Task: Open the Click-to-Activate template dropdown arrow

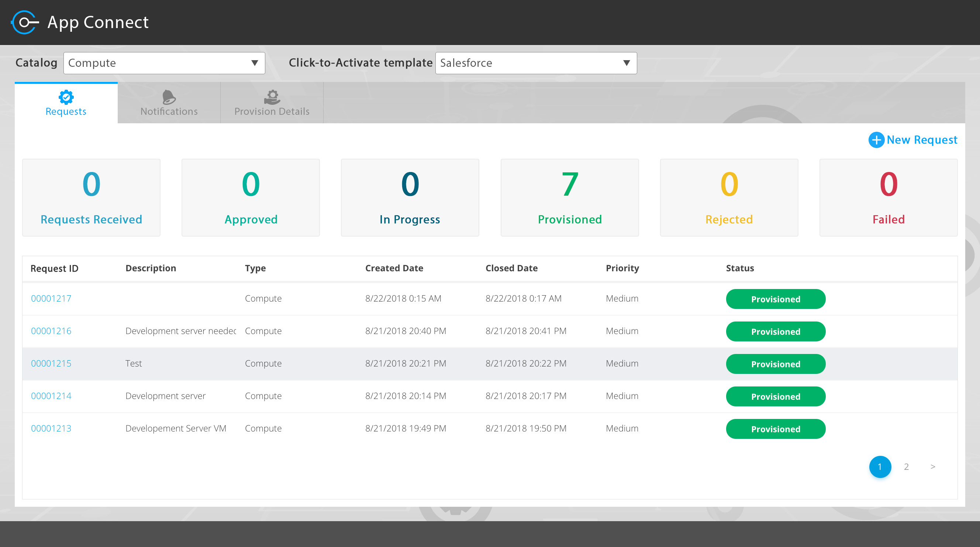Action: pyautogui.click(x=626, y=63)
